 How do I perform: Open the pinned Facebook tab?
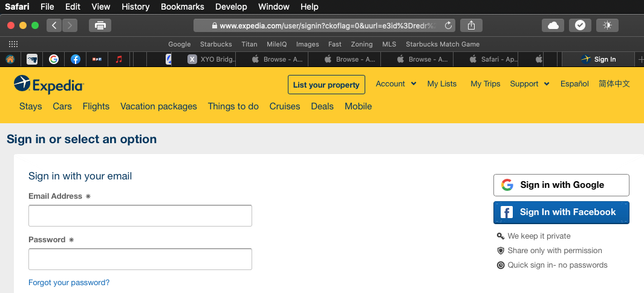[x=75, y=59]
